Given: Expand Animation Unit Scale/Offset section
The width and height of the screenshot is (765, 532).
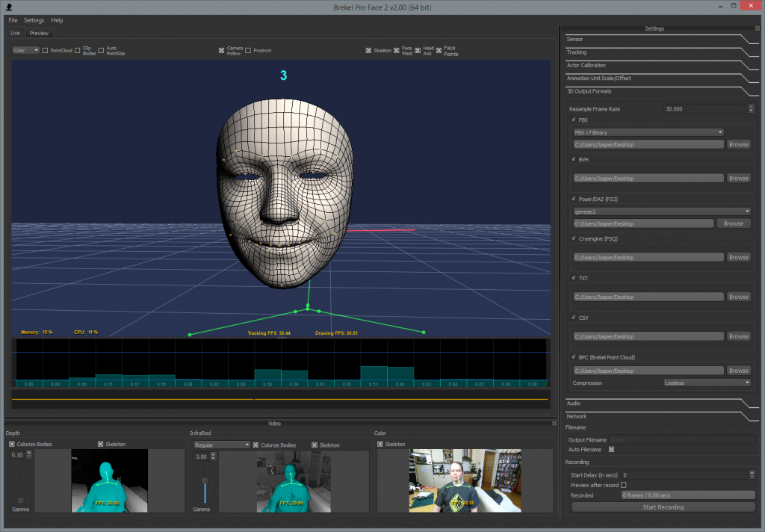Looking at the screenshot, I should [661, 78].
